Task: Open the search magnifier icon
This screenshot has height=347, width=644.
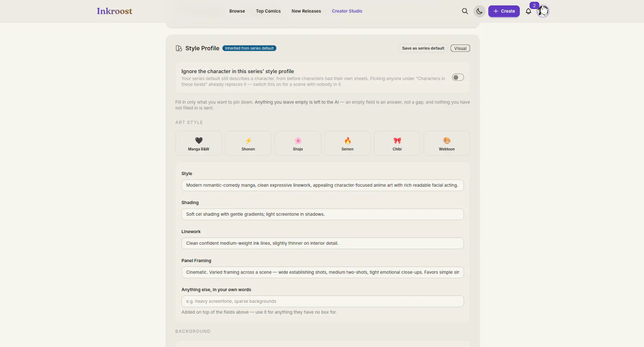Action: point(465,11)
